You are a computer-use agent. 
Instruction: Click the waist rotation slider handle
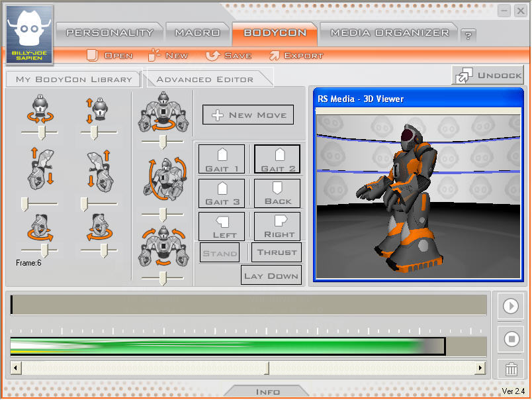pos(163,142)
